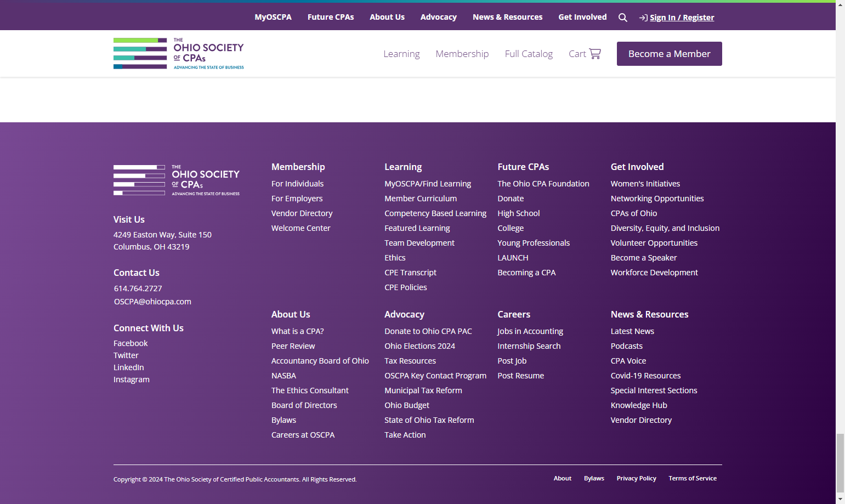Open the LinkedIn social link
Viewport: 845px width, 504px height.
tap(129, 367)
